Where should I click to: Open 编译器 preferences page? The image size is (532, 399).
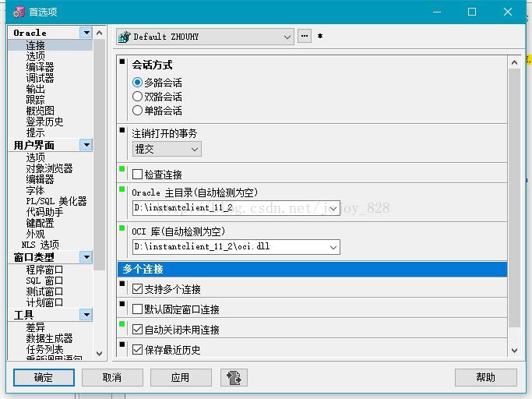[x=40, y=67]
